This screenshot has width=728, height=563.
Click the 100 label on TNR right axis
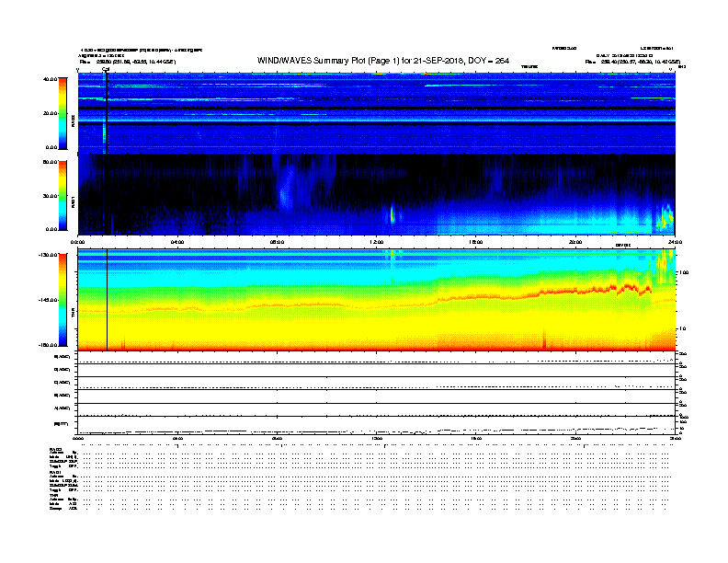pyautogui.click(x=683, y=272)
